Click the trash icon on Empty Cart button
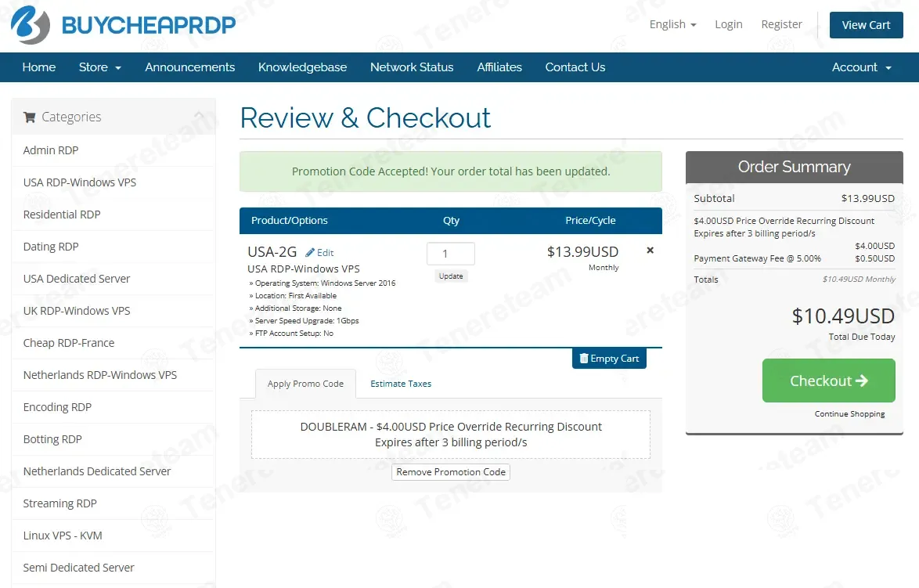Image resolution: width=919 pixels, height=588 pixels. [x=582, y=358]
